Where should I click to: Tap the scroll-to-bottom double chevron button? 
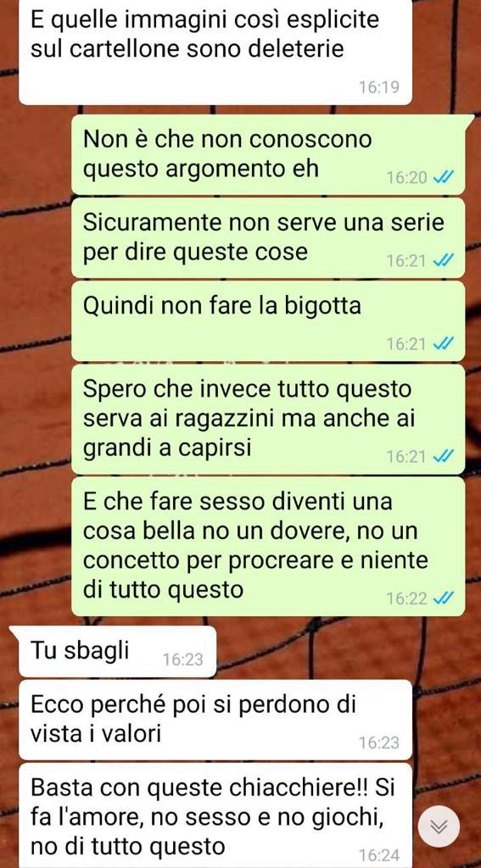[439, 826]
